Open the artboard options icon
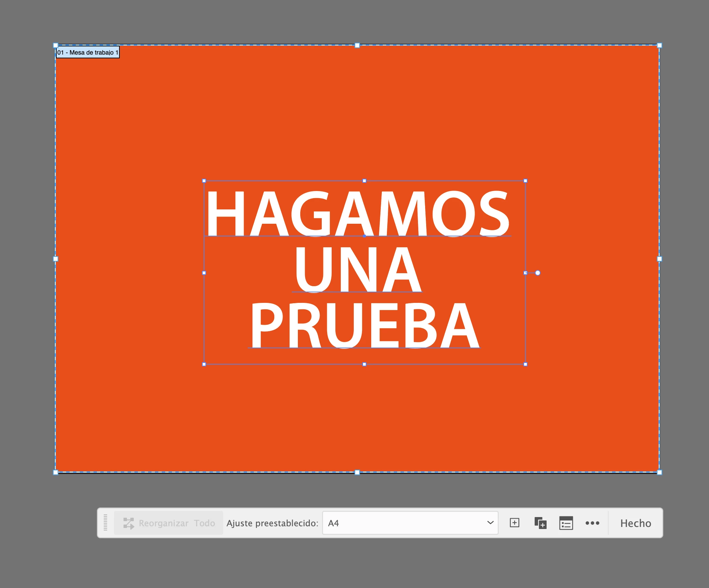The height and width of the screenshot is (588, 709). 566,523
